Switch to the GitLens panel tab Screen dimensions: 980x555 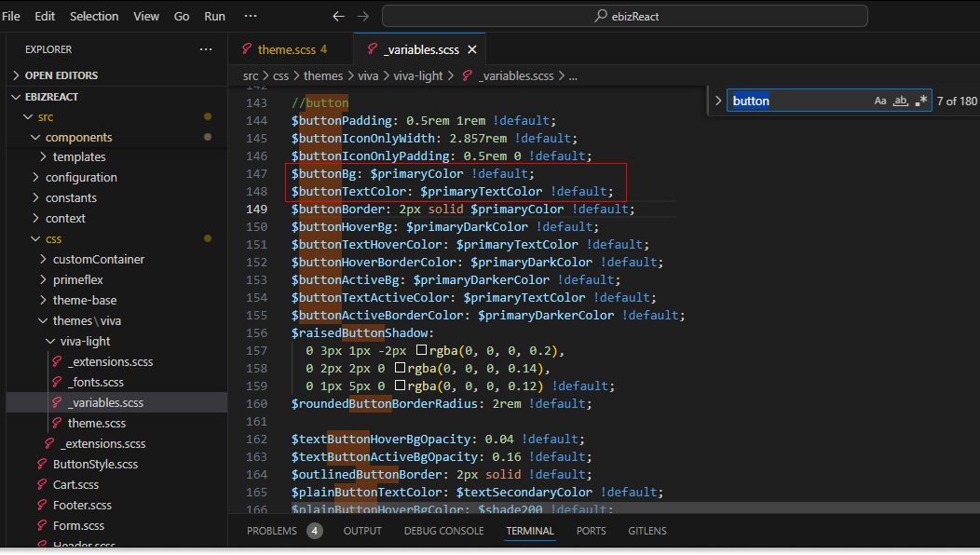coord(647,531)
